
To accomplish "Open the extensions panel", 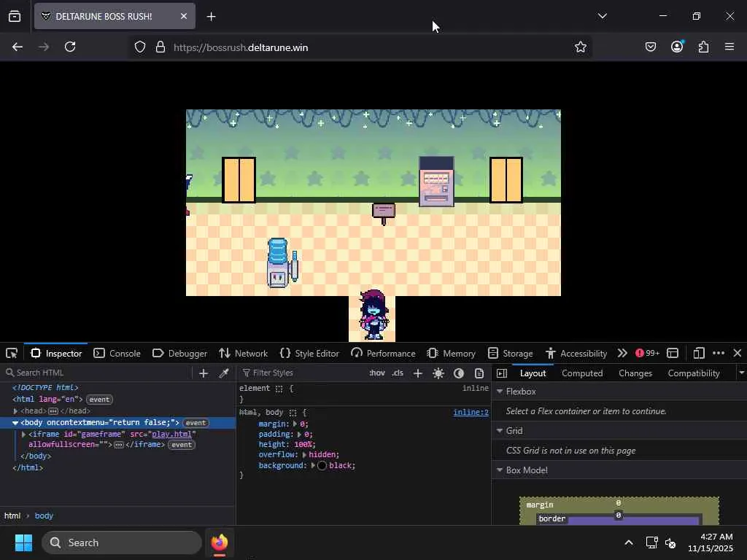I will [704, 47].
